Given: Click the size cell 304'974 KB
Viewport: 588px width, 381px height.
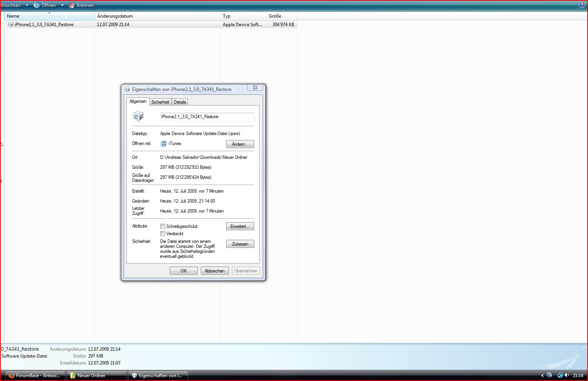Looking at the screenshot, I should click(x=283, y=25).
